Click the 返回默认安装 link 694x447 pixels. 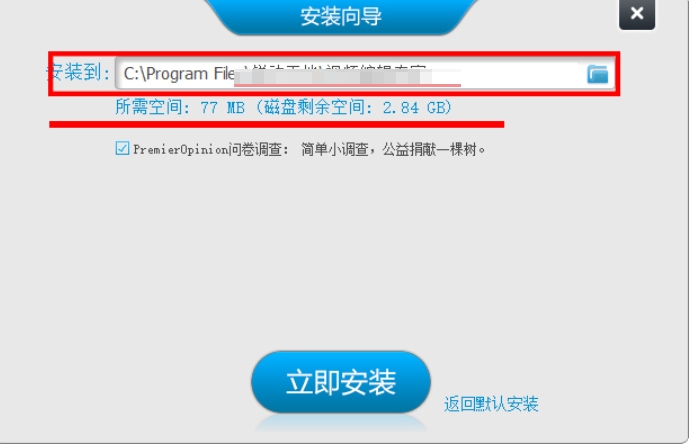pyautogui.click(x=491, y=404)
